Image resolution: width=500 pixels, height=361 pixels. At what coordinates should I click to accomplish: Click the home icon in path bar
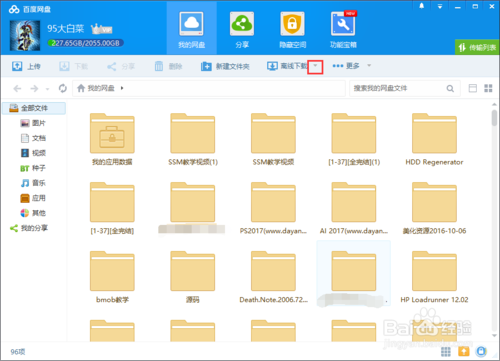(x=81, y=88)
